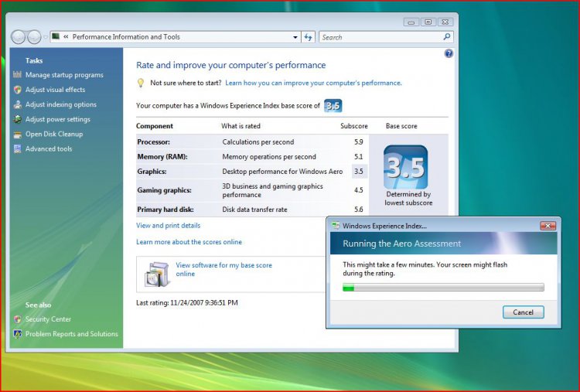This screenshot has width=580, height=392.
Task: Click the hard disk subscore 5.6
Action: click(x=358, y=210)
